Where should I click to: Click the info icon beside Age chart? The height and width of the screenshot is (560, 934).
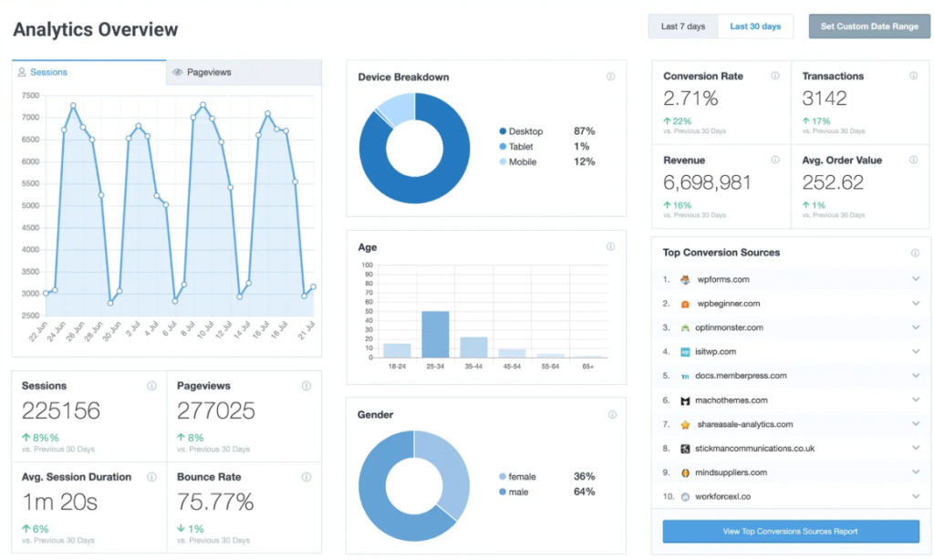(x=611, y=247)
